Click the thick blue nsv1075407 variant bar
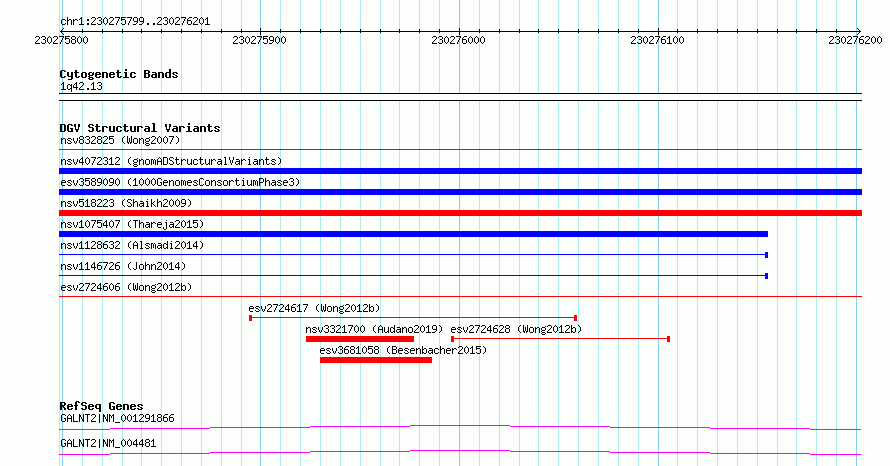 (x=413, y=234)
